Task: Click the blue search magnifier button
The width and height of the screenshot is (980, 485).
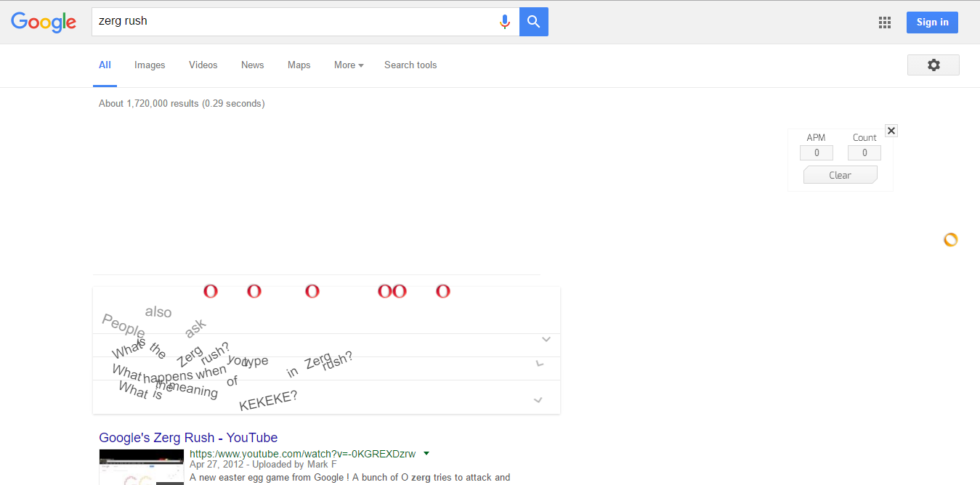Action: click(x=534, y=22)
